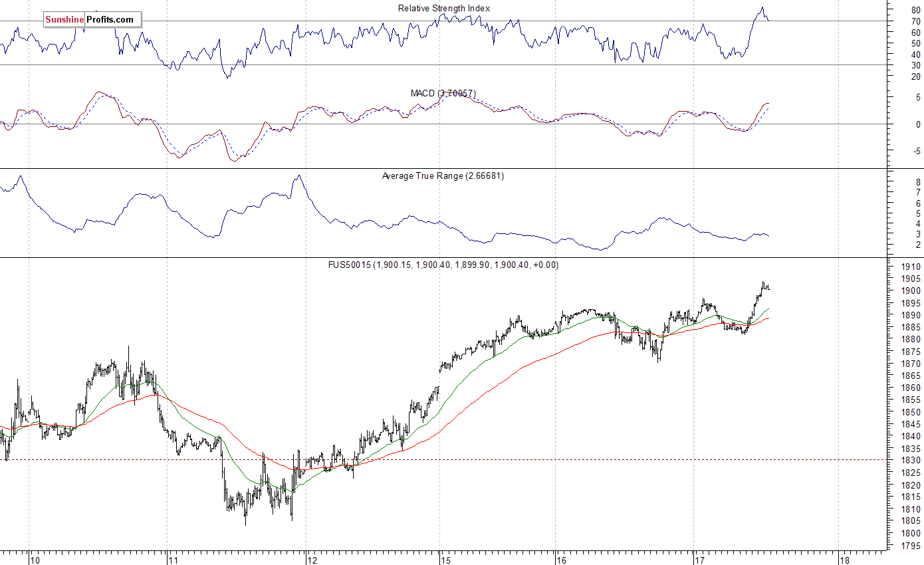Viewport: 924px width, 565px height.
Task: Select the Average True Range (2.66681) title
Action: (x=443, y=176)
